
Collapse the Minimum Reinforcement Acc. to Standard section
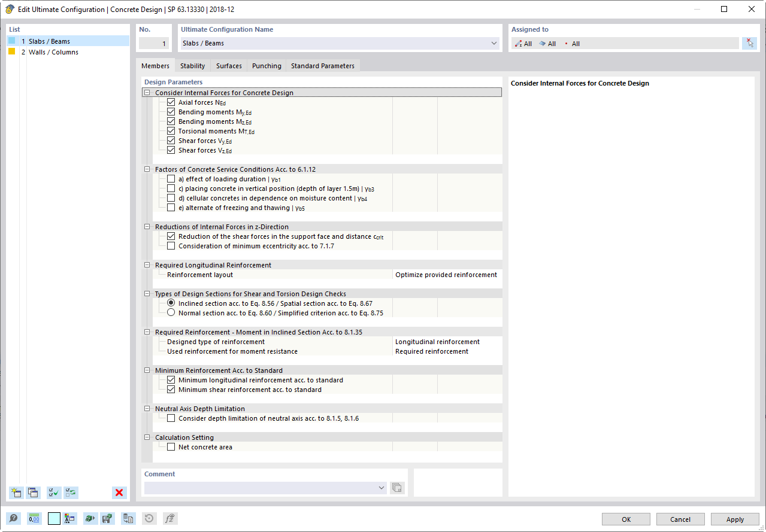tap(147, 370)
